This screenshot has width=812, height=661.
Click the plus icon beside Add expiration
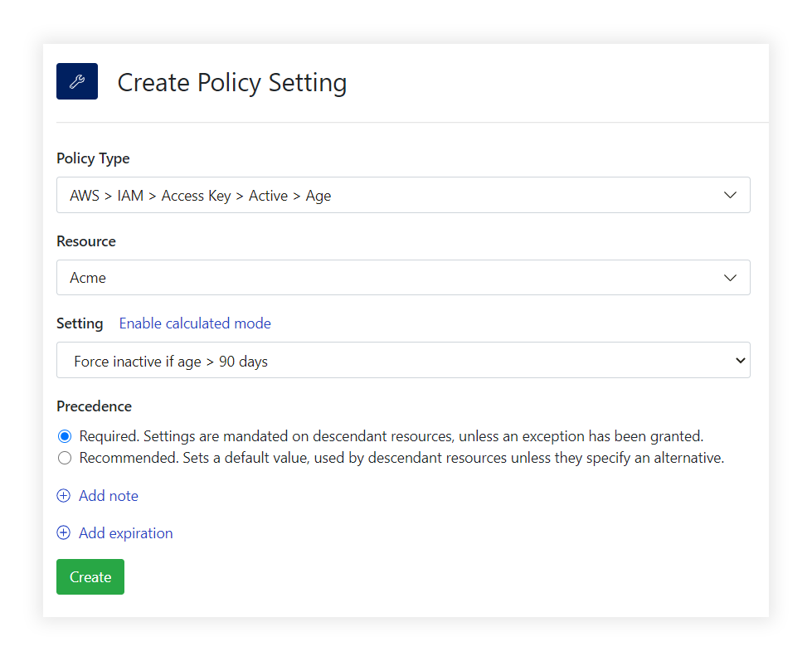(63, 532)
